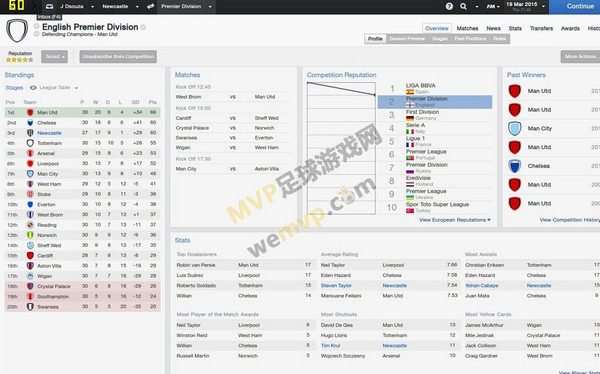Screen dimensions: 600x374
Task: Click the blue Continue button
Action: [574, 7]
